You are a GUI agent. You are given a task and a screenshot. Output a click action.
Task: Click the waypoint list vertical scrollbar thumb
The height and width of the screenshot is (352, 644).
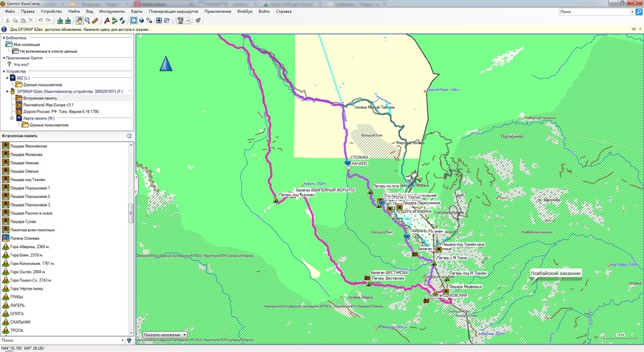pyautogui.click(x=131, y=213)
